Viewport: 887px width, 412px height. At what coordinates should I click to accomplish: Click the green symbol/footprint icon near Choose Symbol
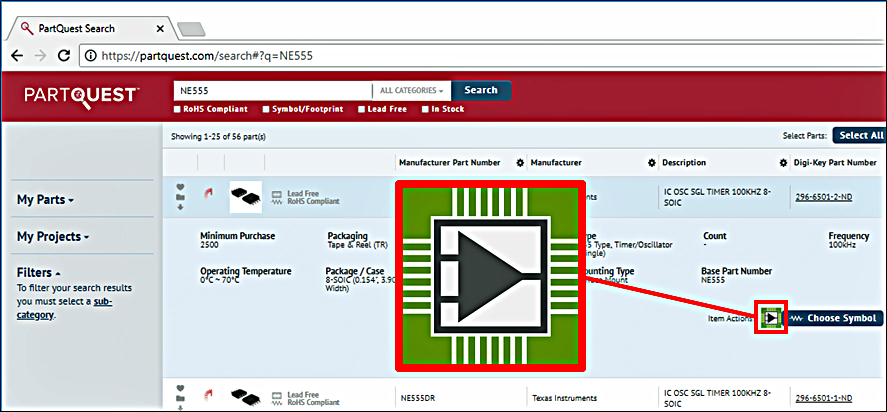[x=770, y=318]
